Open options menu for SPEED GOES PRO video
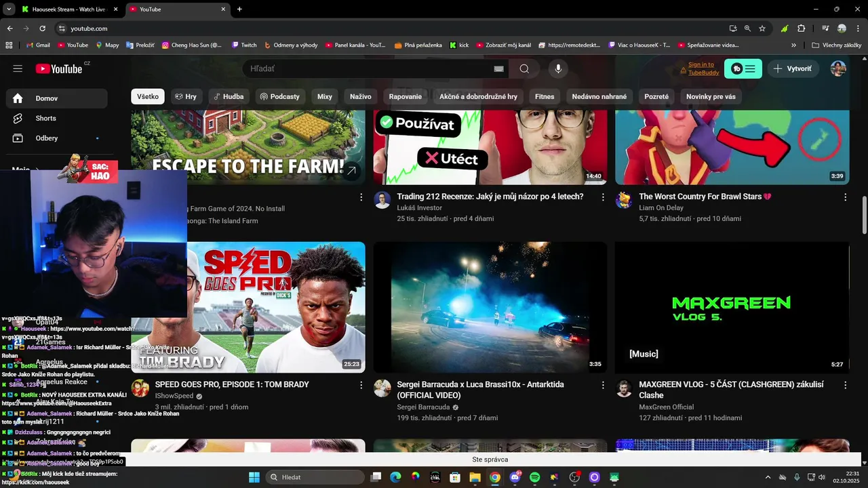This screenshot has height=488, width=868. tap(361, 385)
